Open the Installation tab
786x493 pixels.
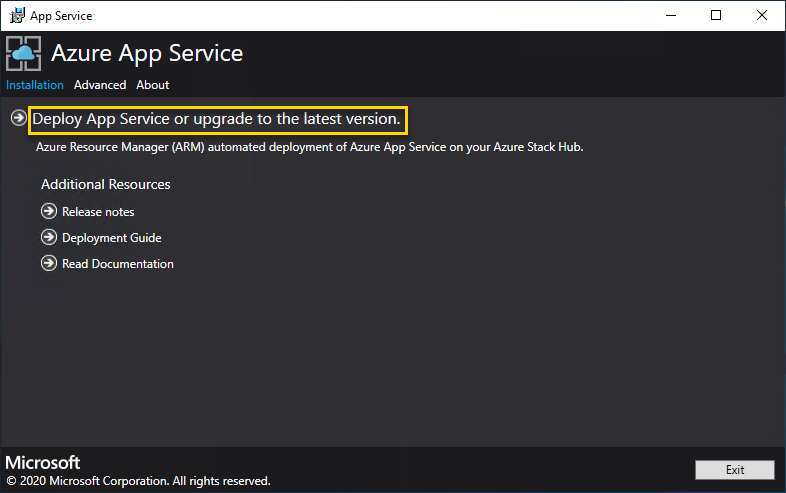point(34,85)
